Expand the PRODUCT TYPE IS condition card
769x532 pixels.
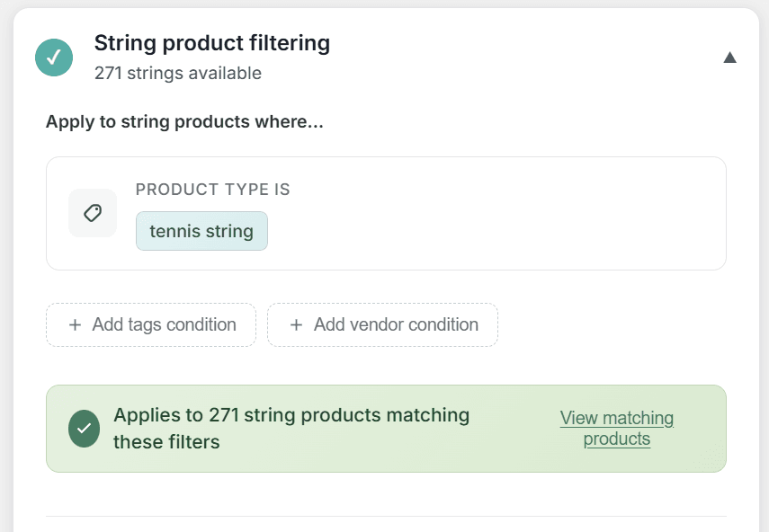pos(385,213)
